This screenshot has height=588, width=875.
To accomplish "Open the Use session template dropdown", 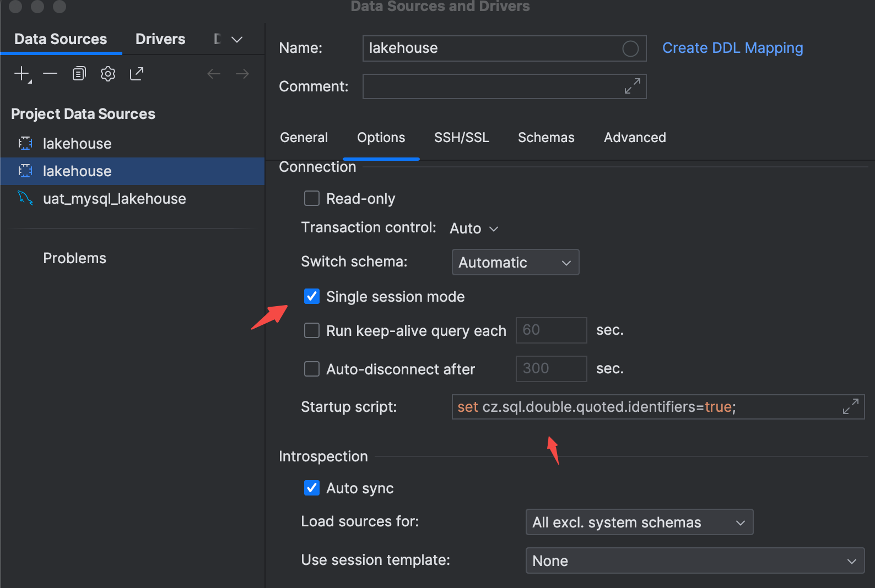I will [x=695, y=560].
